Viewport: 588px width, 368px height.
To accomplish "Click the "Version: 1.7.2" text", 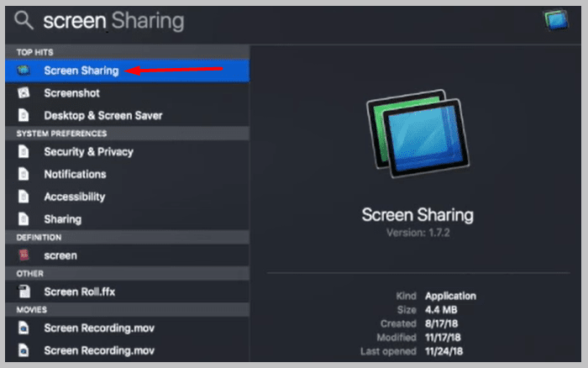I will 418,233.
